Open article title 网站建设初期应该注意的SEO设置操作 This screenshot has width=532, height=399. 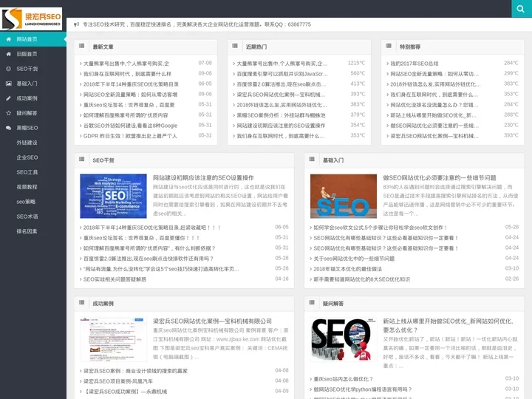[x=203, y=178]
